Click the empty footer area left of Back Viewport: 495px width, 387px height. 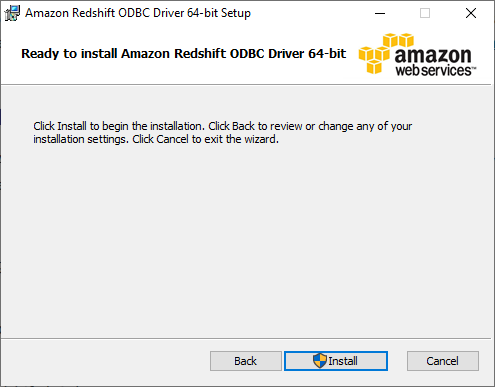(105, 361)
